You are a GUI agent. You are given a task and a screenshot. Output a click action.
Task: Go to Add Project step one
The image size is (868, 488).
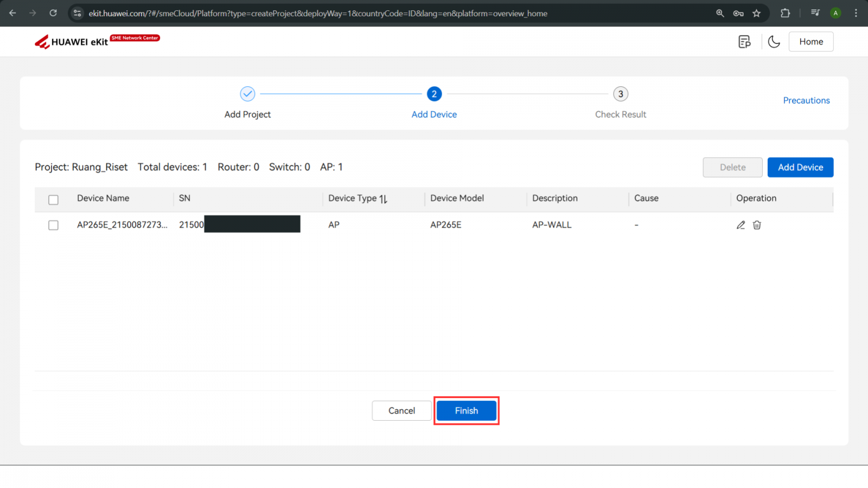(247, 94)
